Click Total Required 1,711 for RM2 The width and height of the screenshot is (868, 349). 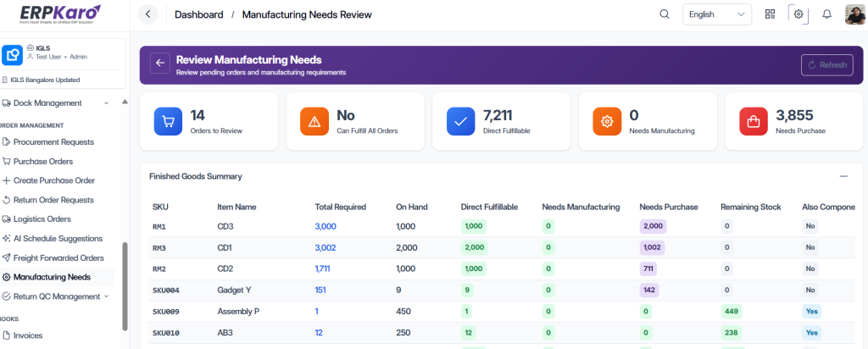tap(323, 269)
